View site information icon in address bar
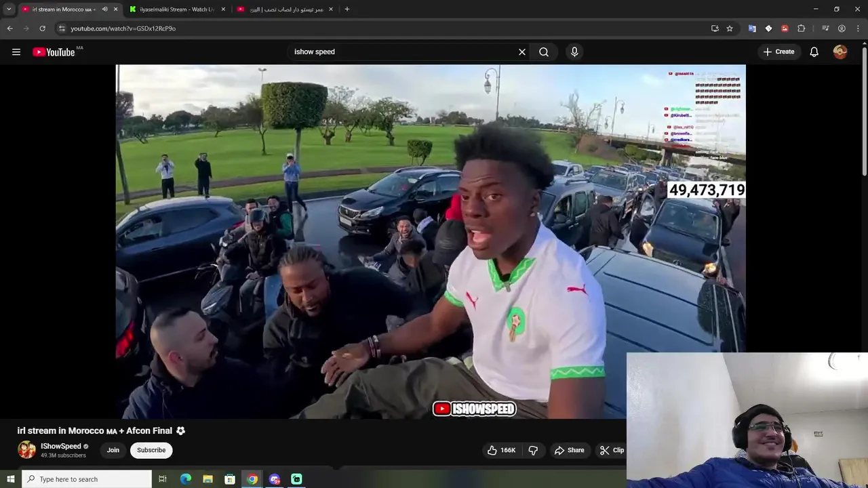Viewport: 868px width, 488px height. [x=62, y=28]
